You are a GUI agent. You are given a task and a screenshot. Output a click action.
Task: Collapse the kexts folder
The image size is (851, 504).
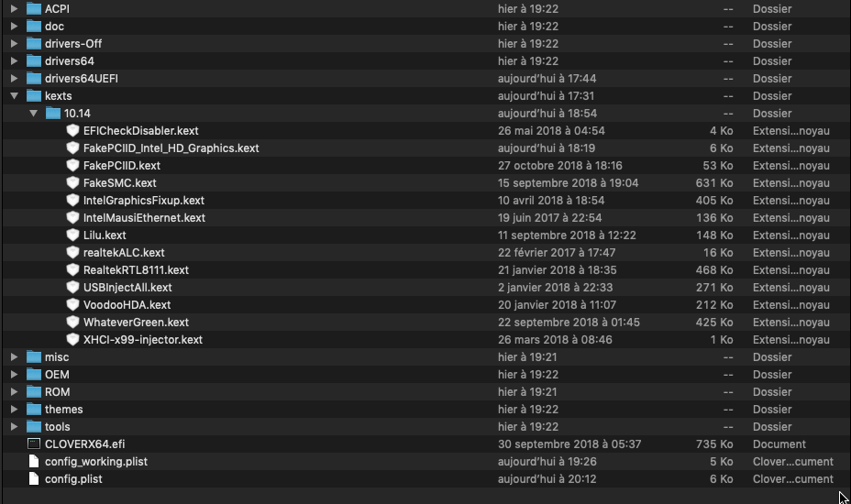coord(14,96)
